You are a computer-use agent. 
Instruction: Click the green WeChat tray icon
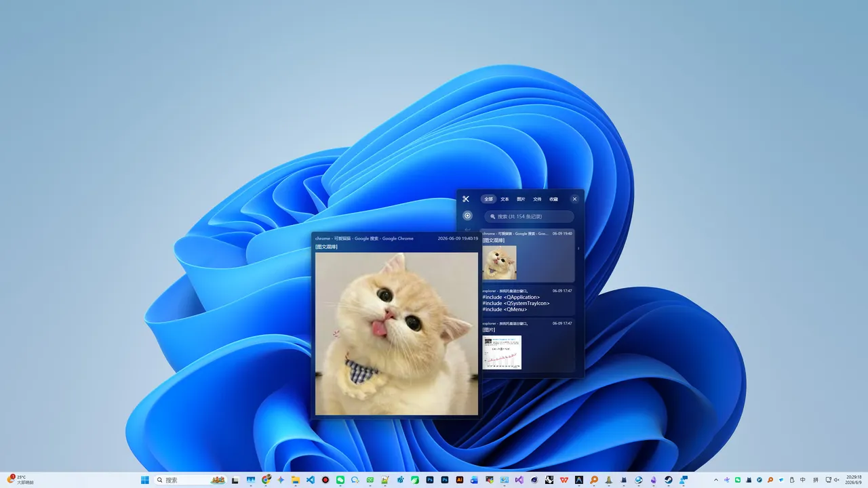(x=738, y=480)
